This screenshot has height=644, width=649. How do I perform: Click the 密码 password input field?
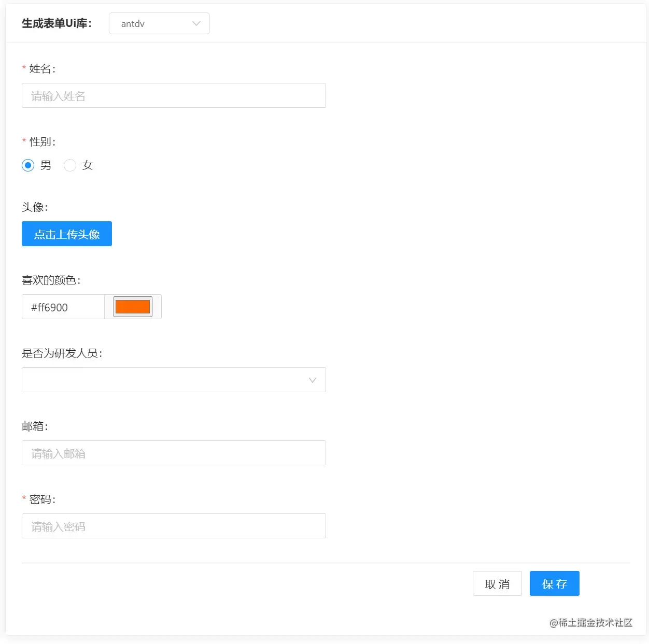(x=174, y=526)
